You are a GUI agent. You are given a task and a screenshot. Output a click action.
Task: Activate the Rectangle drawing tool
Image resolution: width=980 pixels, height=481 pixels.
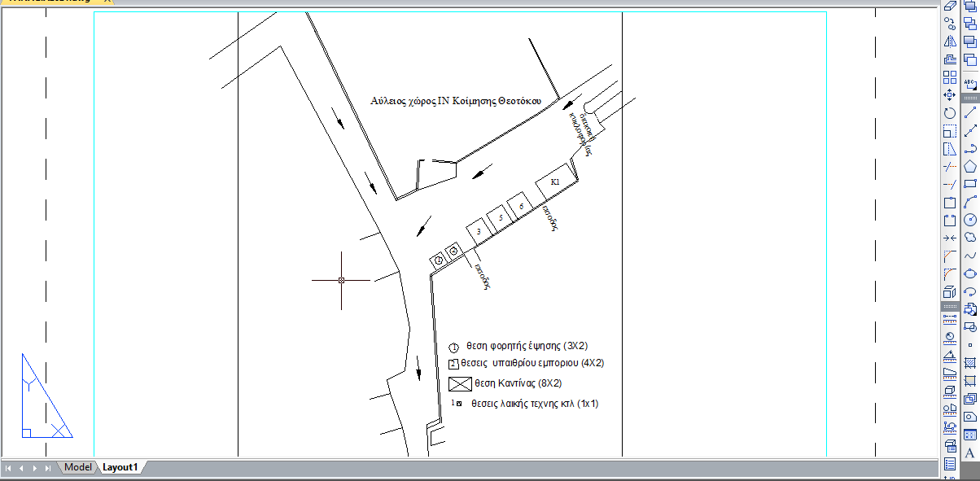969,184
